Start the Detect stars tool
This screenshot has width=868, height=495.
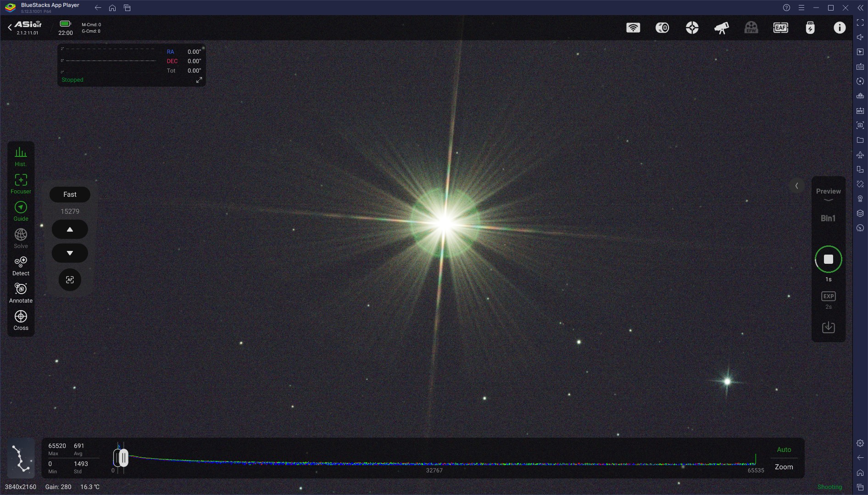(21, 266)
